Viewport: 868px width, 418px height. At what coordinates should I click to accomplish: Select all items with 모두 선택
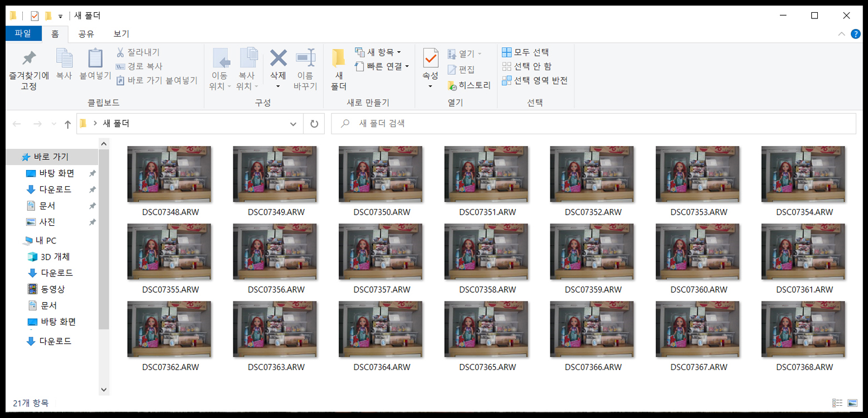pos(525,52)
